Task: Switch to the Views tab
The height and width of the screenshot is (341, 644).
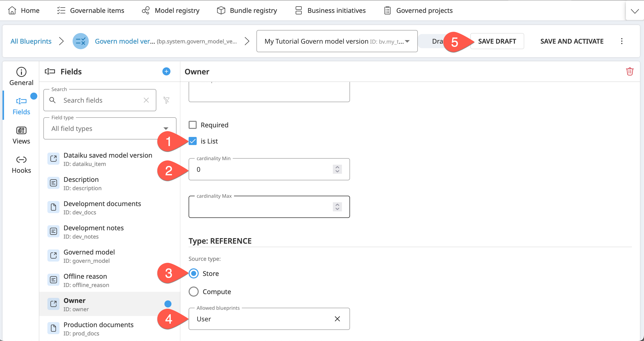Action: point(21,135)
